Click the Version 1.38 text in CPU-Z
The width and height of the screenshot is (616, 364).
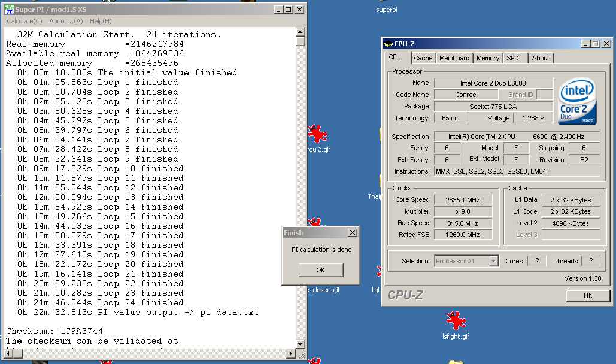582,278
